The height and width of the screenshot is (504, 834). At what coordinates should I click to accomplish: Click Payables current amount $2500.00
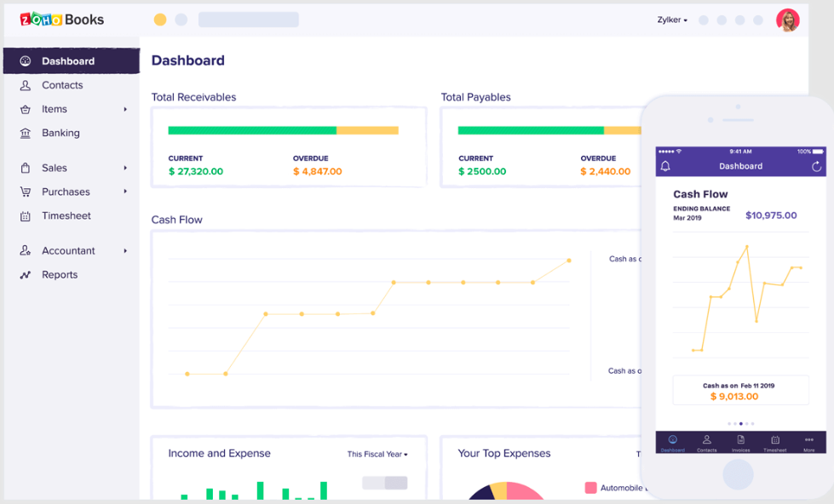click(482, 171)
